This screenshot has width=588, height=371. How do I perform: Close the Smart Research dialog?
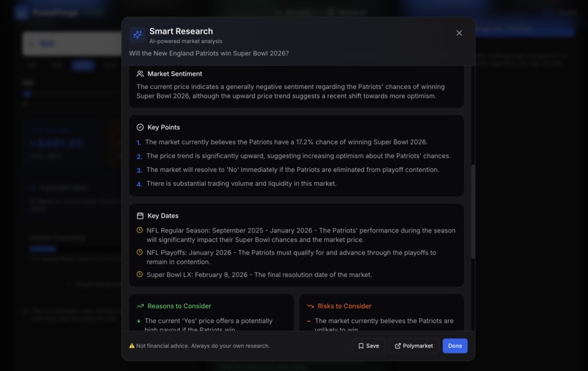click(x=459, y=33)
